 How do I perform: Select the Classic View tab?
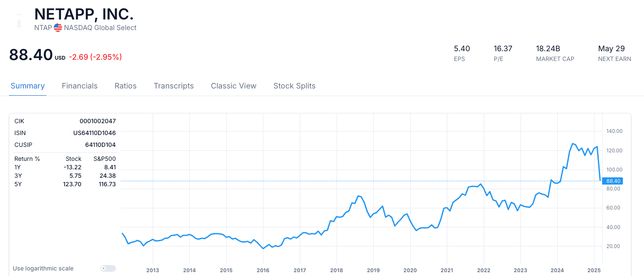(233, 86)
